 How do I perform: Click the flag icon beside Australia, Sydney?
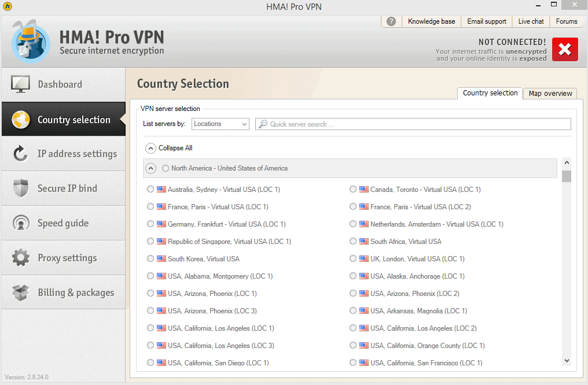(x=161, y=190)
